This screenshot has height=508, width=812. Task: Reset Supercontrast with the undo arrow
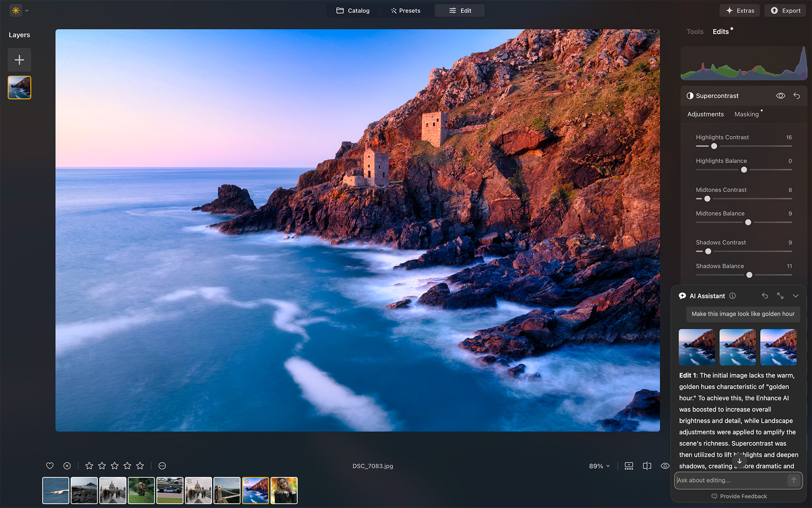point(796,96)
